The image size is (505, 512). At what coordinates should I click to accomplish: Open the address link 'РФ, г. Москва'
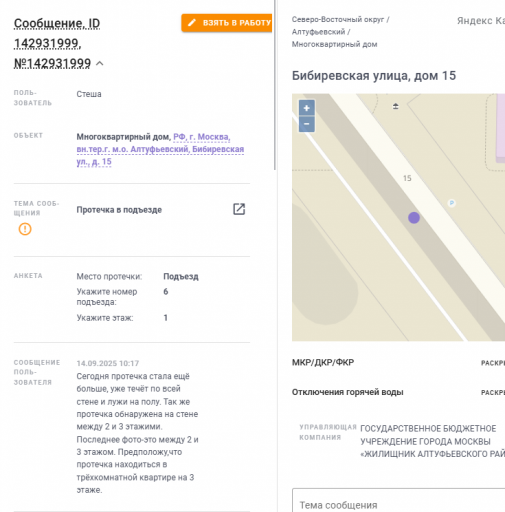tap(202, 137)
